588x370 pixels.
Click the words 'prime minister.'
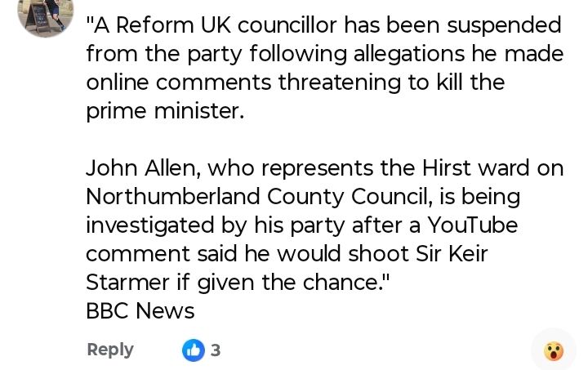point(165,112)
